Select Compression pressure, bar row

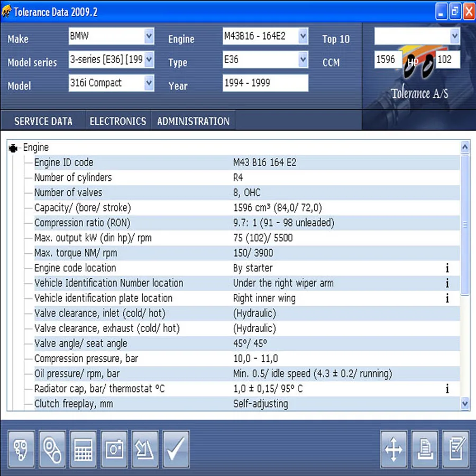[x=247, y=359]
